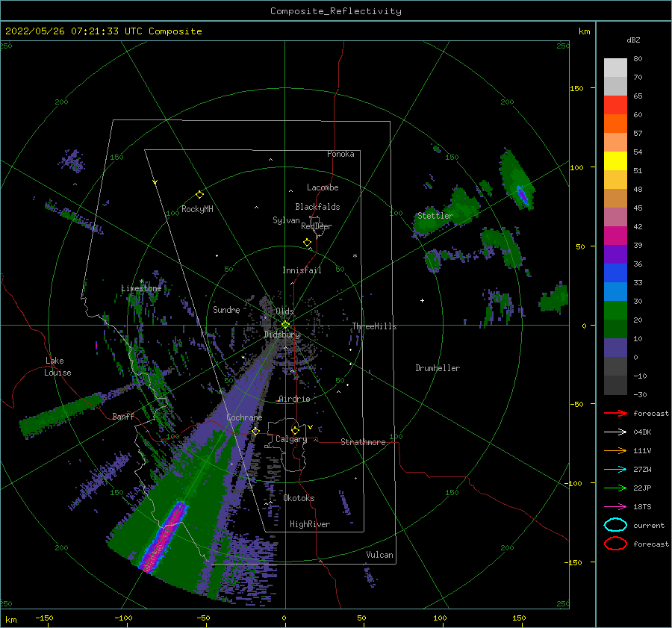This screenshot has width=672, height=628.
Task: Click the Drumheller label
Action: pyautogui.click(x=438, y=368)
